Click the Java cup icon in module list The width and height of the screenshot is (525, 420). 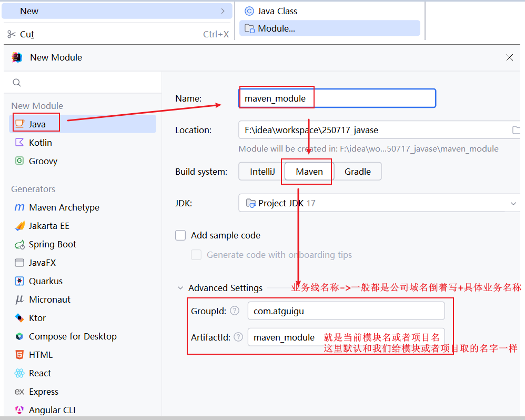[20, 124]
